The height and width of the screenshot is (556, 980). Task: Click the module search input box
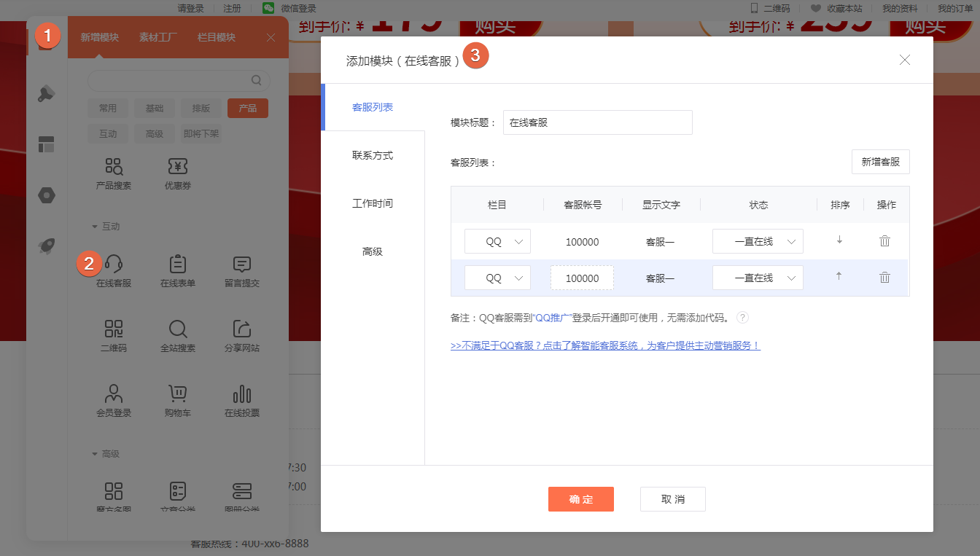pos(179,80)
